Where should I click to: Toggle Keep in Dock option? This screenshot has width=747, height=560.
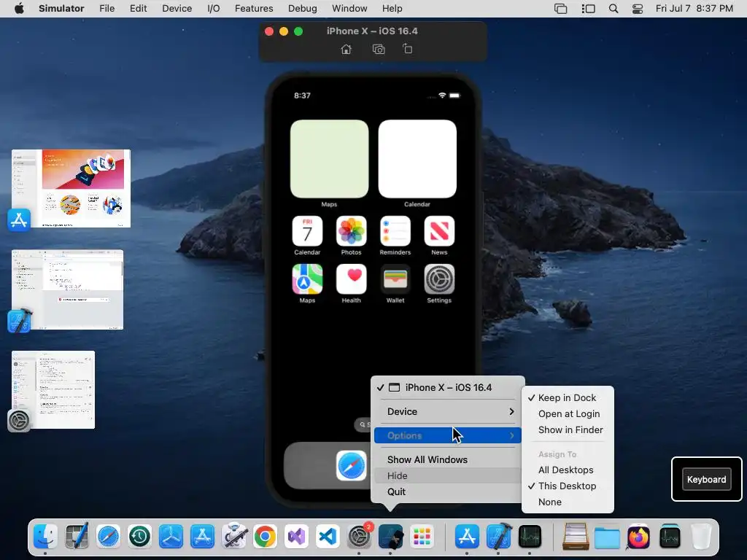tap(568, 397)
